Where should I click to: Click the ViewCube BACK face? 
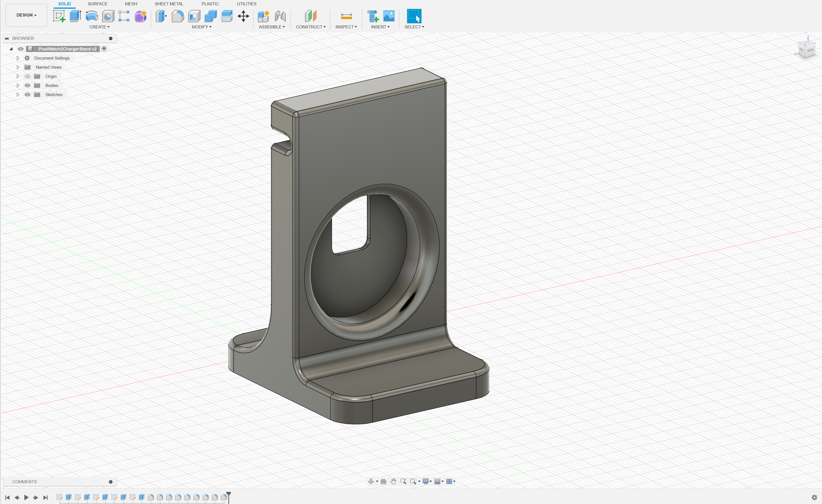(x=810, y=50)
